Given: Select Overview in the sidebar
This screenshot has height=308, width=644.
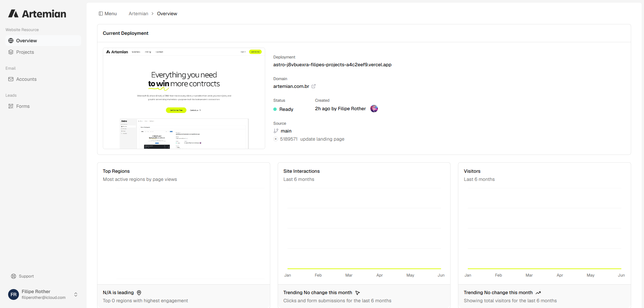Looking at the screenshot, I should click(43, 41).
